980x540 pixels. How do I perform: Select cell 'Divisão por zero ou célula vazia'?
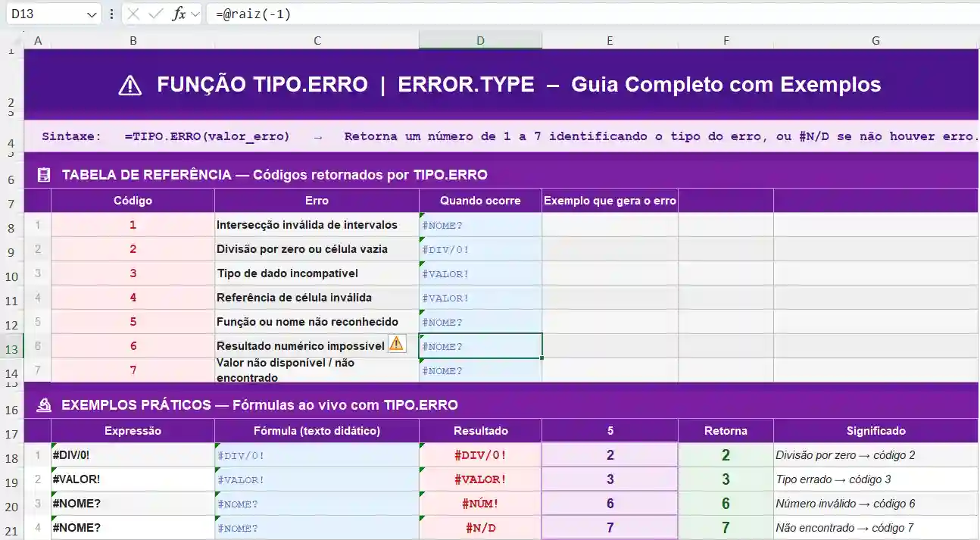[x=317, y=249]
